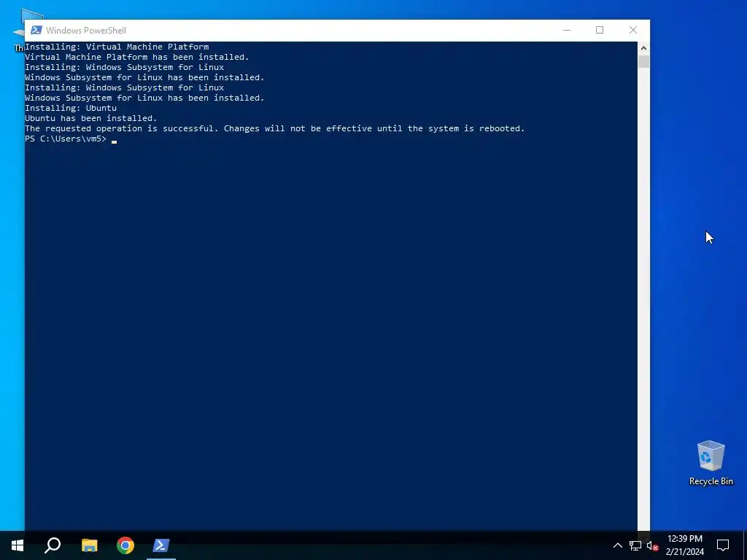
Task: Select the Recycle Bin desktop icon
Action: [x=711, y=463]
